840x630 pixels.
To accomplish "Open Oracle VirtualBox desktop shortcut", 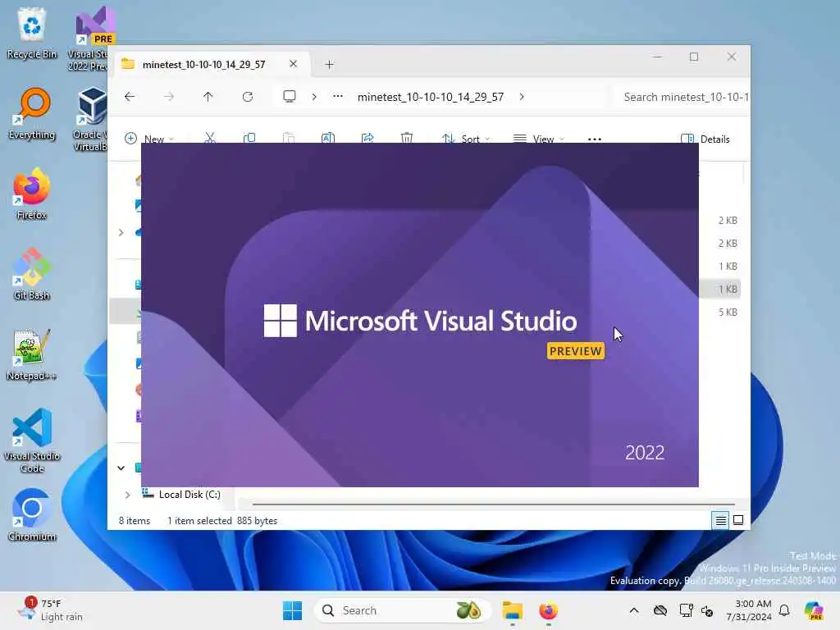I will (90, 119).
